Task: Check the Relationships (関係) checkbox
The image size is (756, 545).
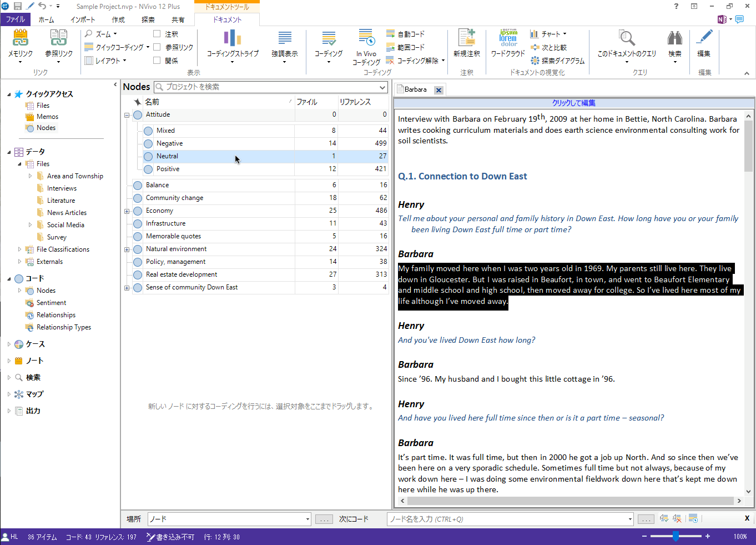Action: [157, 61]
